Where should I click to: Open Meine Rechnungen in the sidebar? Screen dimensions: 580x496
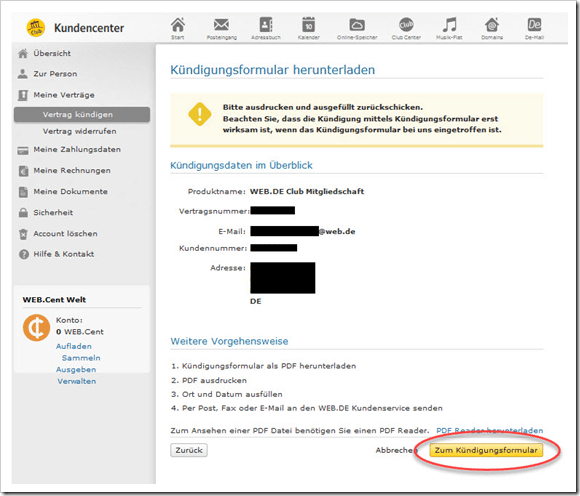click(72, 171)
